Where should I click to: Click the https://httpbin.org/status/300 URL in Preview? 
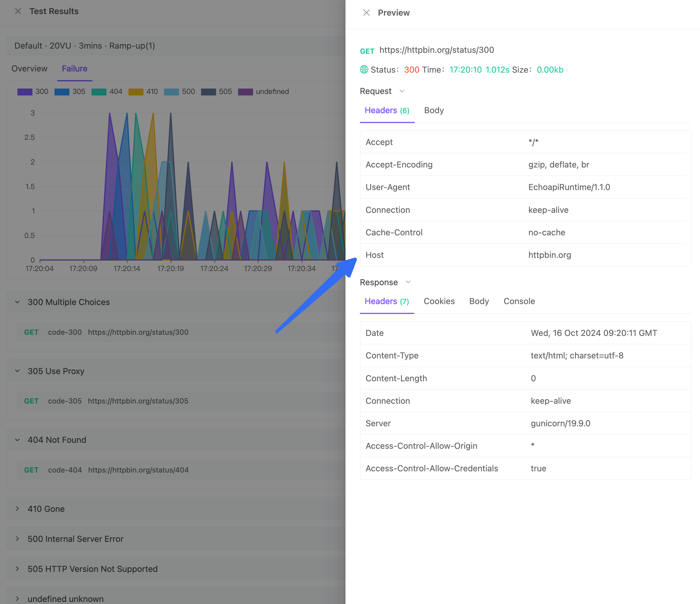pyautogui.click(x=437, y=50)
